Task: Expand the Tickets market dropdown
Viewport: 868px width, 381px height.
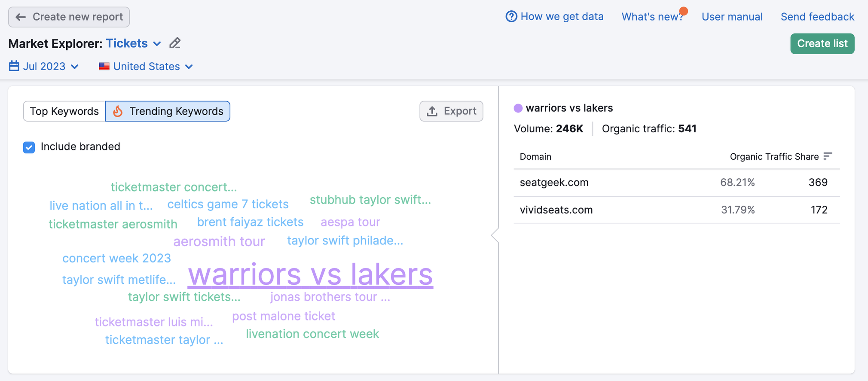Action: pos(133,43)
